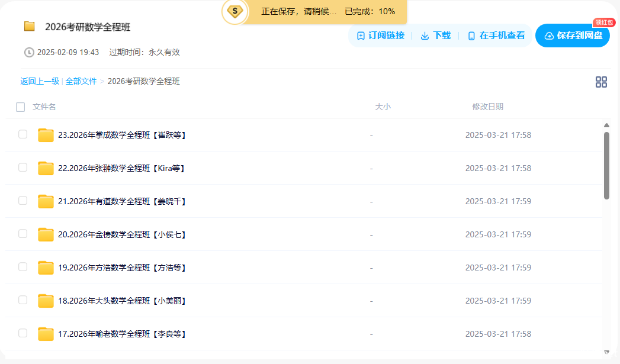
Task: Click folder icon for 20.2026年金榜数学全程班
Action: pos(46,234)
